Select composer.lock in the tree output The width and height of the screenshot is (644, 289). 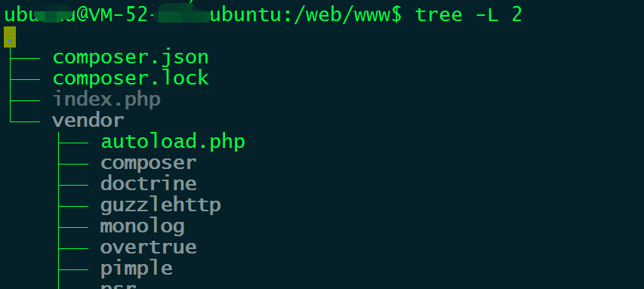click(131, 78)
